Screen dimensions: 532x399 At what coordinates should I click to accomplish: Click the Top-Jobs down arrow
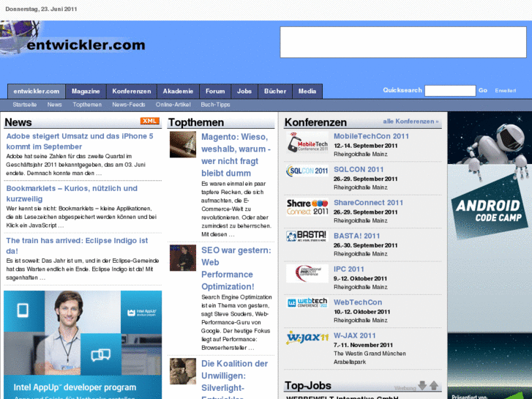tap(422, 385)
